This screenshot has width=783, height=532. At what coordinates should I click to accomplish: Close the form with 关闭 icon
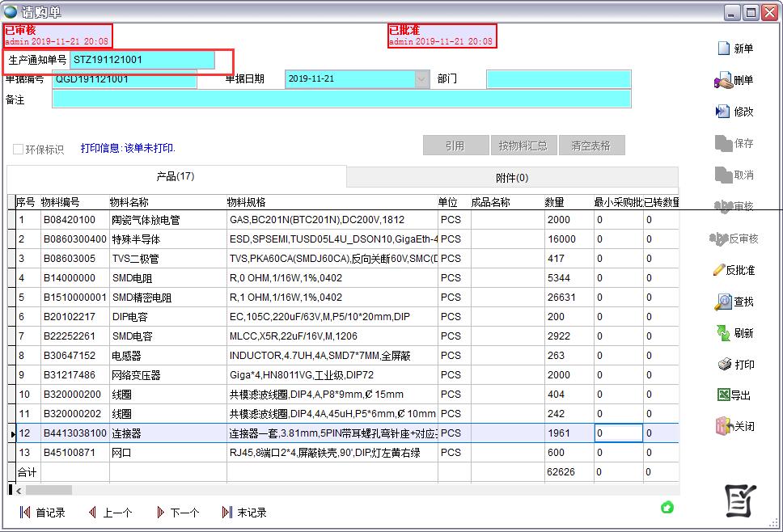click(x=723, y=426)
